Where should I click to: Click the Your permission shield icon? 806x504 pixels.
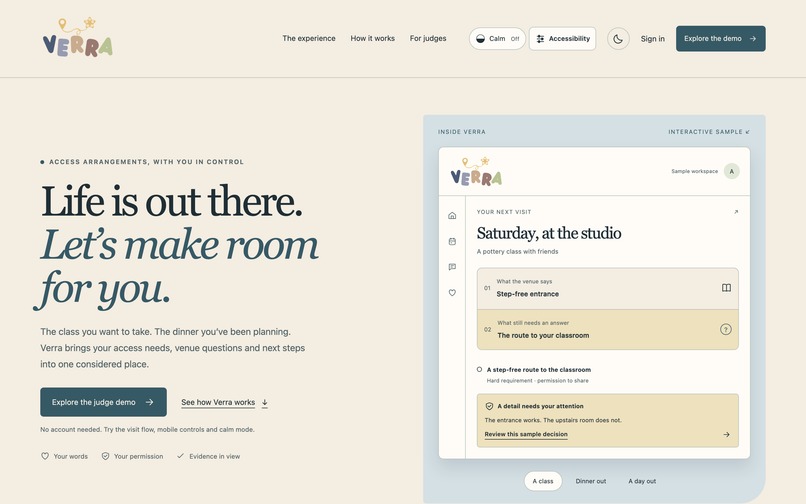click(105, 456)
